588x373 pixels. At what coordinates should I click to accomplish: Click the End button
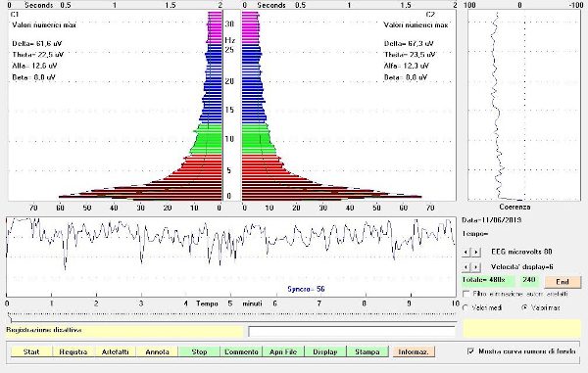tap(563, 282)
